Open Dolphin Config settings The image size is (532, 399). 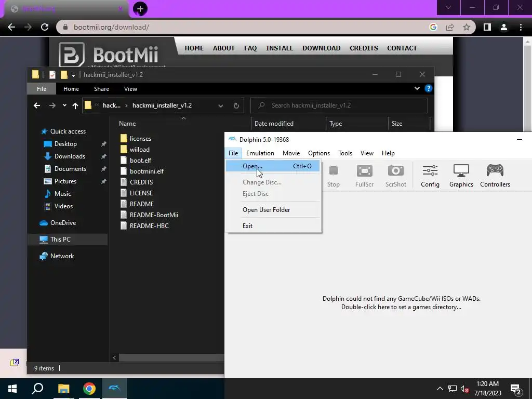[430, 176]
